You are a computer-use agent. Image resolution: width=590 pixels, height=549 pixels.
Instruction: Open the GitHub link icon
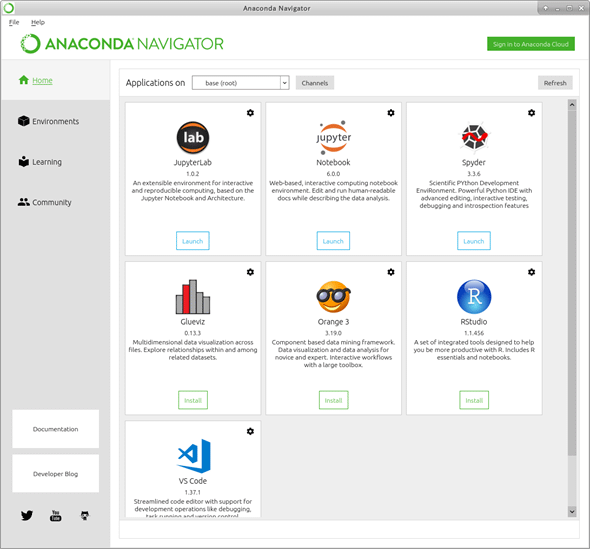click(x=85, y=516)
